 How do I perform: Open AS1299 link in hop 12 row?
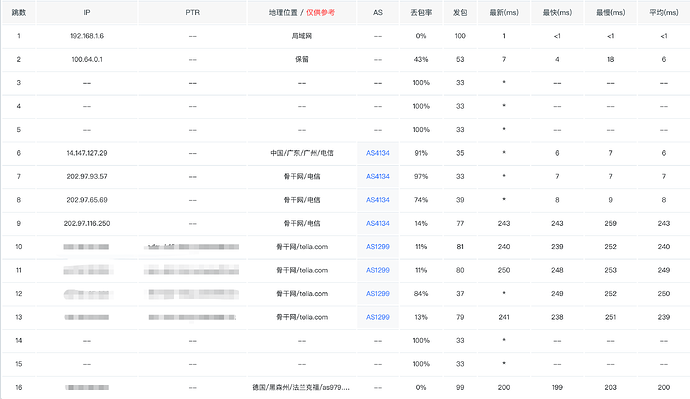pyautogui.click(x=378, y=293)
